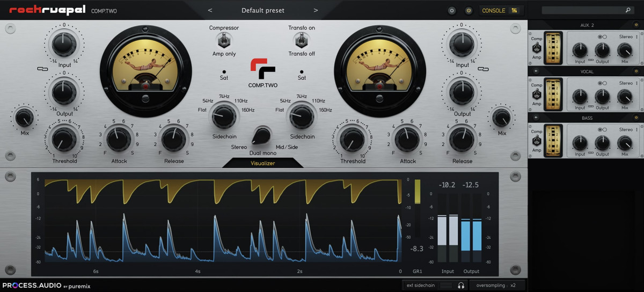This screenshot has width=644, height=292.
Task: Open the oversampling x2 dropdown
Action: coord(497,286)
